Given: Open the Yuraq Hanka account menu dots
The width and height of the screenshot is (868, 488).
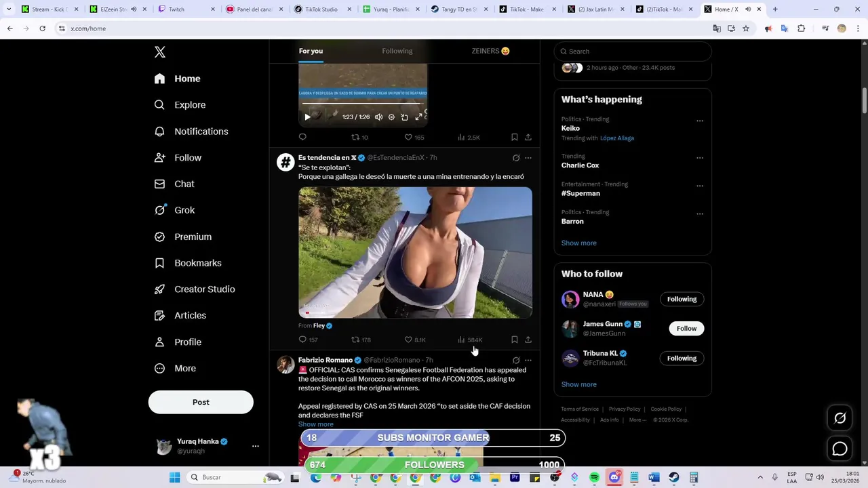Looking at the screenshot, I should pos(256,446).
